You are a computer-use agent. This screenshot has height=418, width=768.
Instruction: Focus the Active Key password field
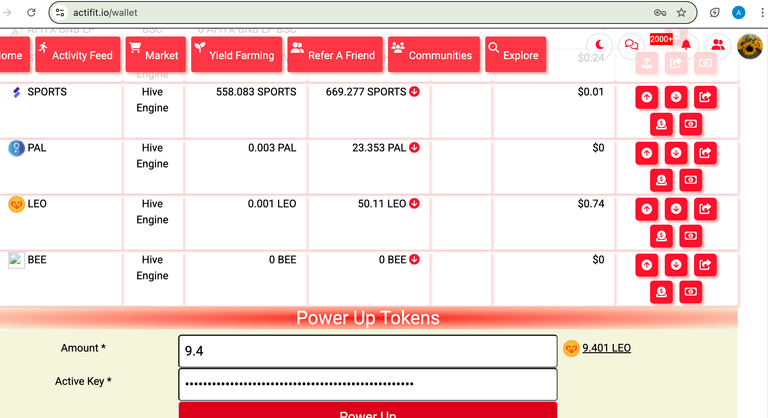[x=368, y=384]
